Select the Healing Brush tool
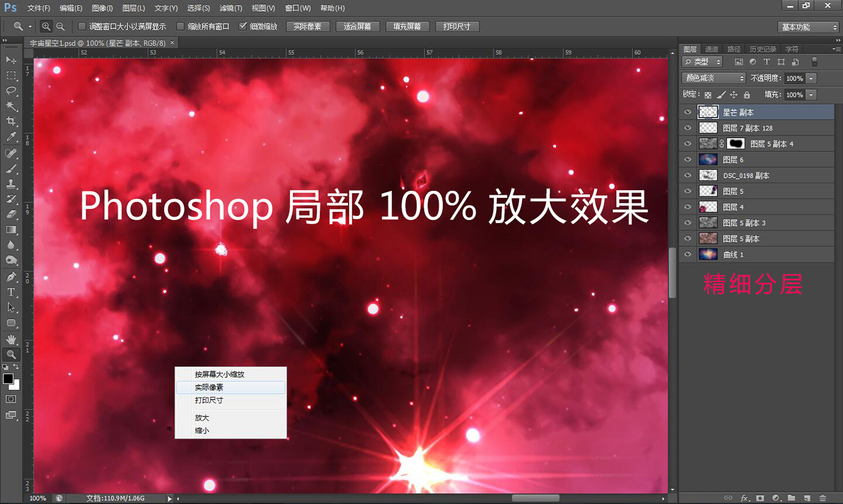Screen dimensions: 843x504 coord(11,154)
